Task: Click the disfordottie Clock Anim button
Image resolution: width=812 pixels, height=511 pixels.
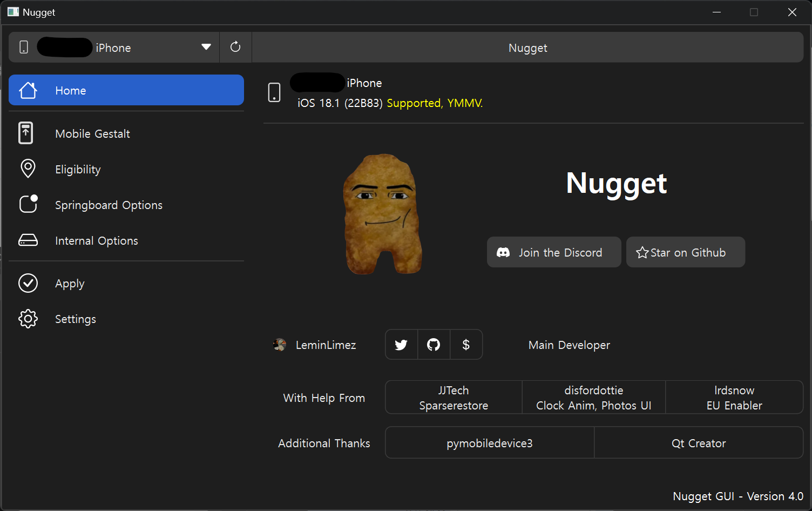Action: tap(594, 398)
